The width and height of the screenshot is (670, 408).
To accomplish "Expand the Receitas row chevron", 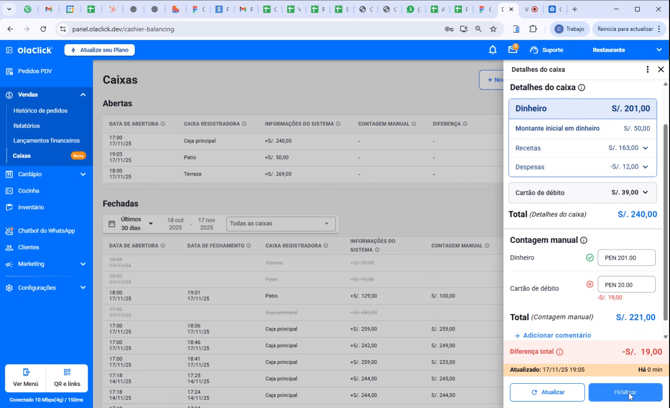I will coord(645,148).
